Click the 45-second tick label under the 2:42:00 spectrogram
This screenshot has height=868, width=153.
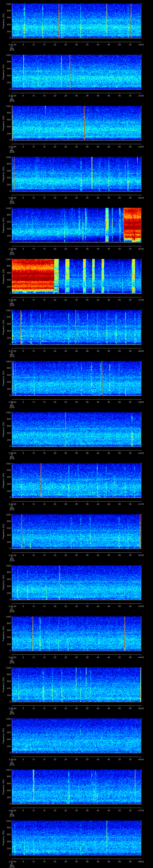click(109, 606)
